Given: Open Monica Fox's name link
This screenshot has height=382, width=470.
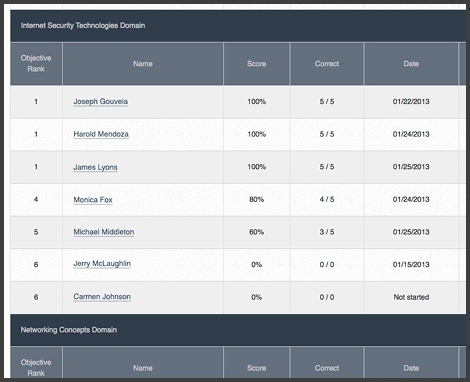Looking at the screenshot, I should tap(93, 200).
